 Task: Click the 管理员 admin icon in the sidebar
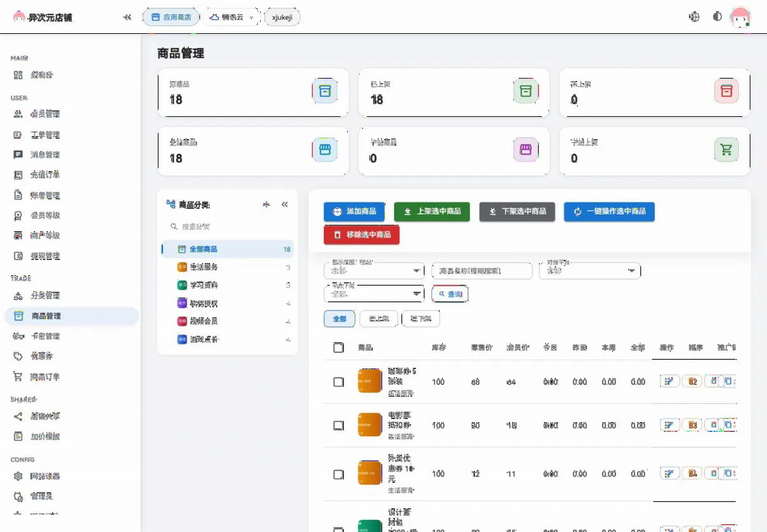[18, 496]
